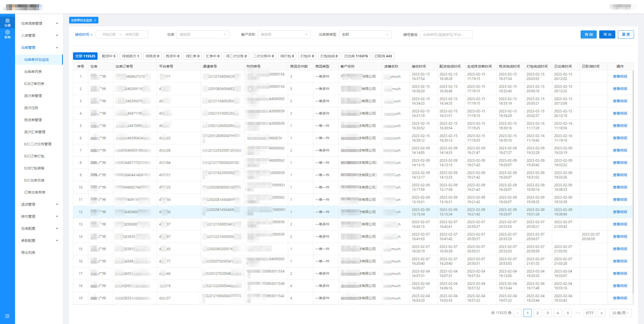Go to page 2
Viewport: 644px width, 324px height.
tap(538, 313)
